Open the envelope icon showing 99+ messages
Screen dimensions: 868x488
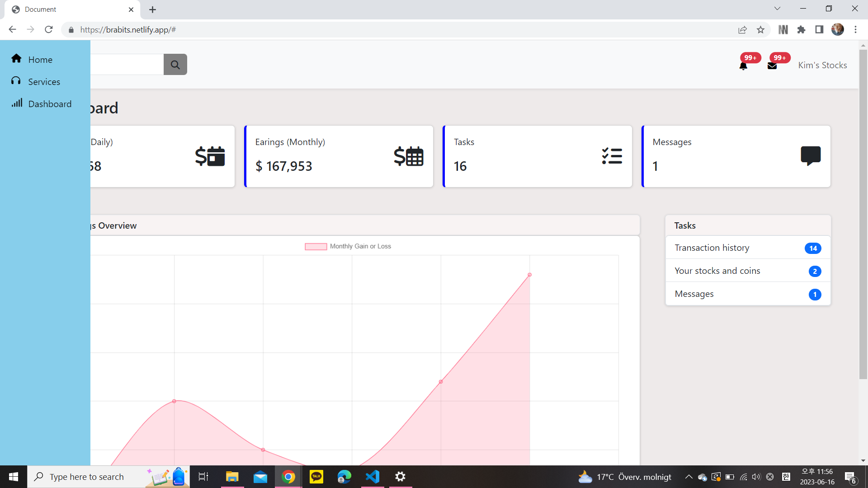point(772,66)
